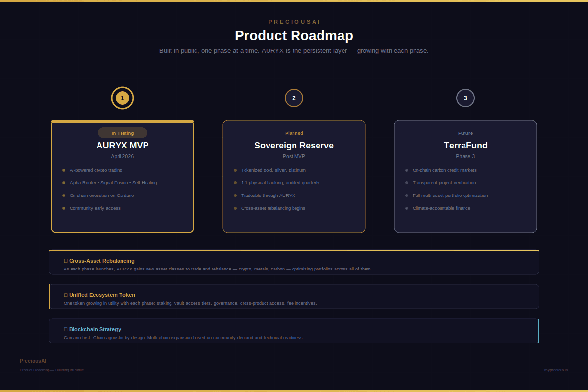
Task: Toggle the 'Future' status label
Action: click(x=465, y=133)
